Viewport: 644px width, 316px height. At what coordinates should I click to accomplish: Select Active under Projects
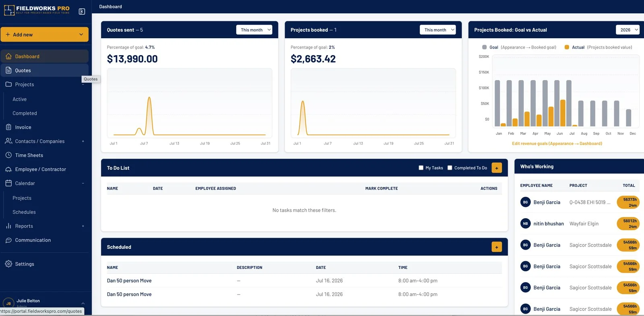19,99
